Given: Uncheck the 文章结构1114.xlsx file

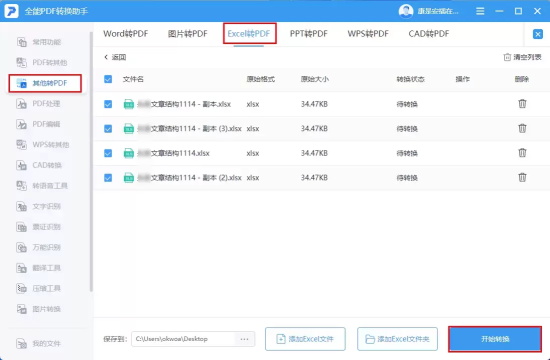Looking at the screenshot, I should click(x=108, y=153).
